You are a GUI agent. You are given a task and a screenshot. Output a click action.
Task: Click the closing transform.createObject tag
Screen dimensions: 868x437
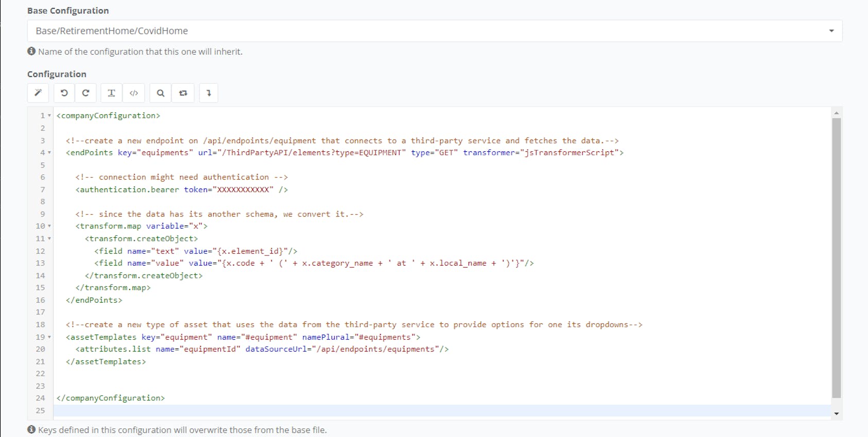pyautogui.click(x=144, y=276)
